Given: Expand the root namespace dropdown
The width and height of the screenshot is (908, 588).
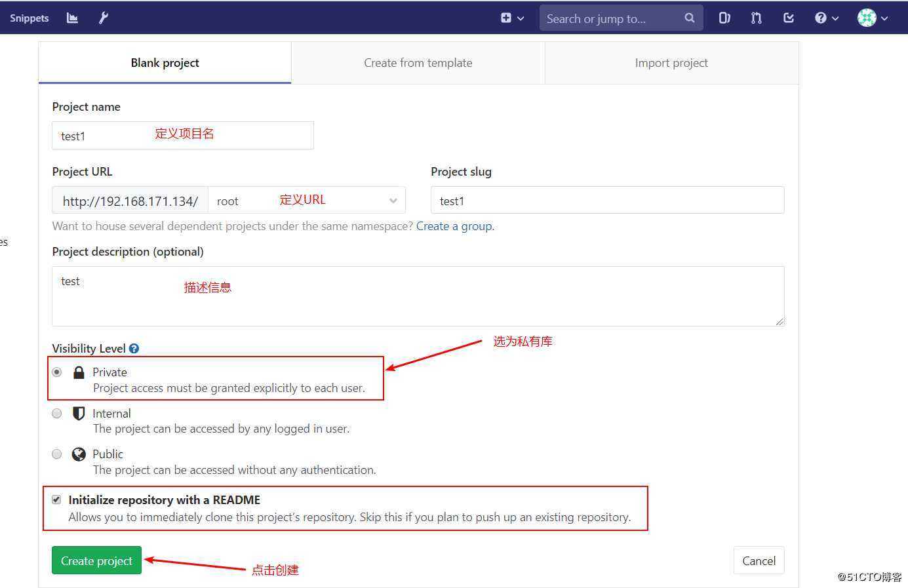Looking at the screenshot, I should click(307, 200).
